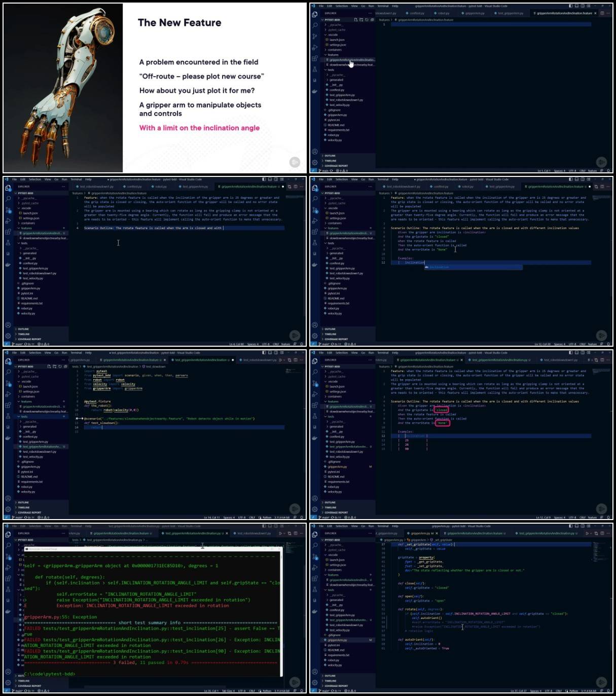Click 'def rotate(self, degrees):' in gripperArm.py code frame
The width and height of the screenshot is (616, 696).
click(x=420, y=609)
